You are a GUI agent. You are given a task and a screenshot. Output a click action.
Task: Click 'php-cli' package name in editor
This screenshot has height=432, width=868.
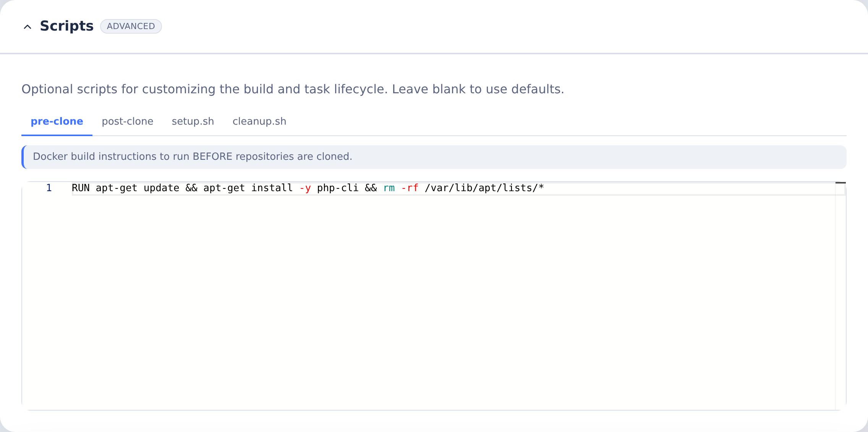[338, 188]
